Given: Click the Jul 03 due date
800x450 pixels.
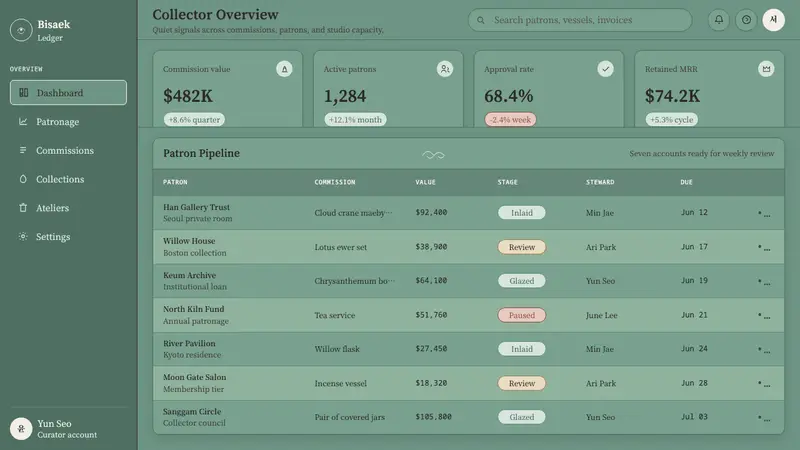Looking at the screenshot, I should (694, 417).
